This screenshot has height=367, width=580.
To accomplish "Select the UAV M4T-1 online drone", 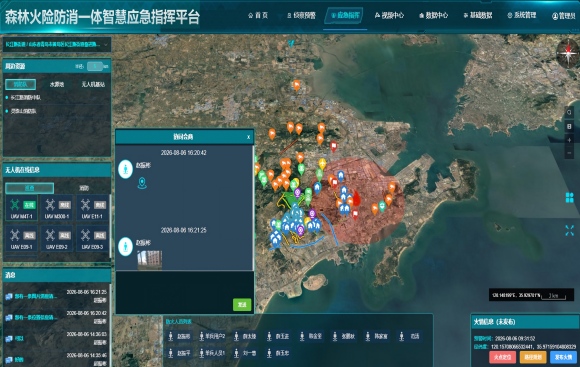I will tap(21, 208).
